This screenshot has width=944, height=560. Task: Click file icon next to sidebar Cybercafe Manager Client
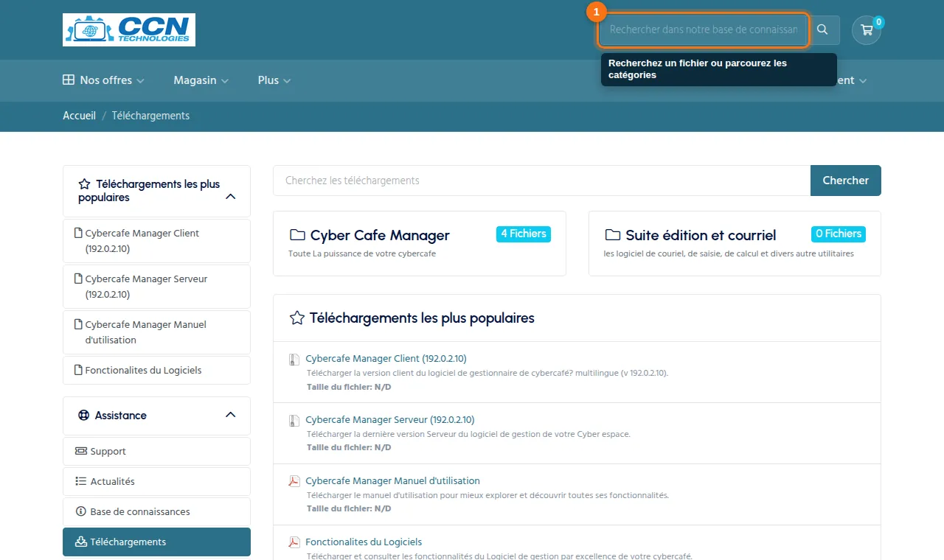pos(79,233)
